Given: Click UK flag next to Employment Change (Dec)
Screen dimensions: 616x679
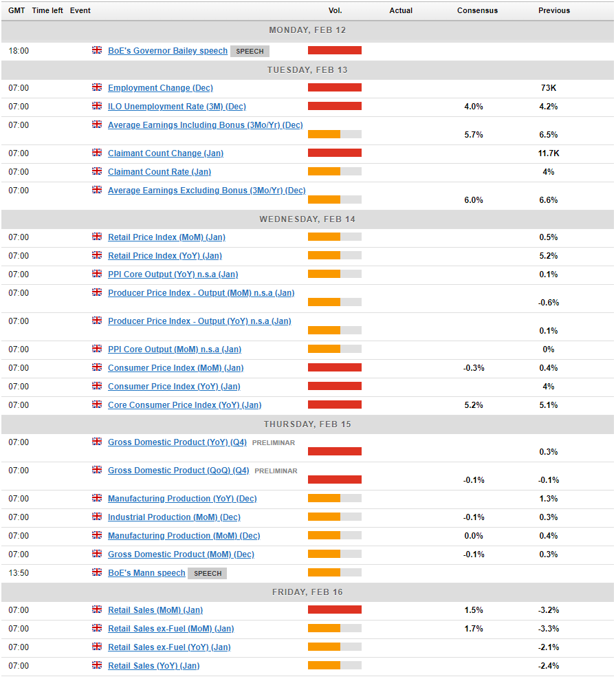Looking at the screenshot, I should (x=97, y=87).
